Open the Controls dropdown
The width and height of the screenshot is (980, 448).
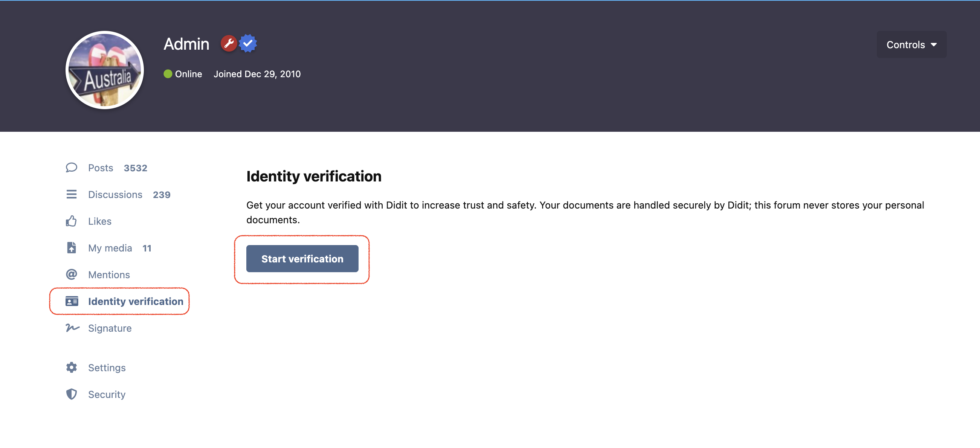click(911, 44)
